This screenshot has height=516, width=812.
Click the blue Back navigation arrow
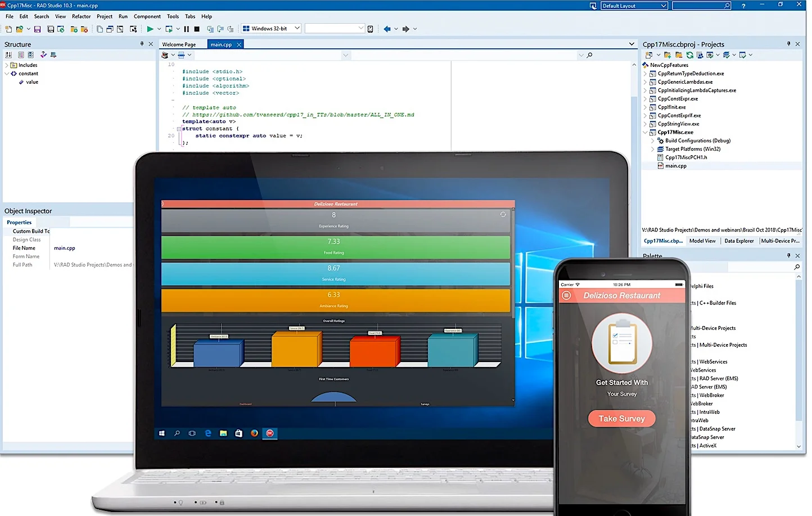(387, 29)
